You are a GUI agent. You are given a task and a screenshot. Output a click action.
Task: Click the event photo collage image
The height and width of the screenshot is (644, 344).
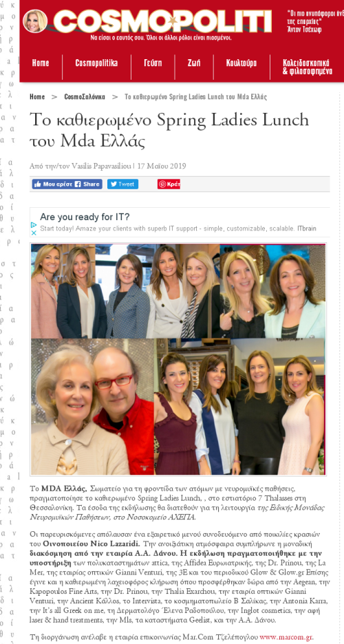coord(178,359)
